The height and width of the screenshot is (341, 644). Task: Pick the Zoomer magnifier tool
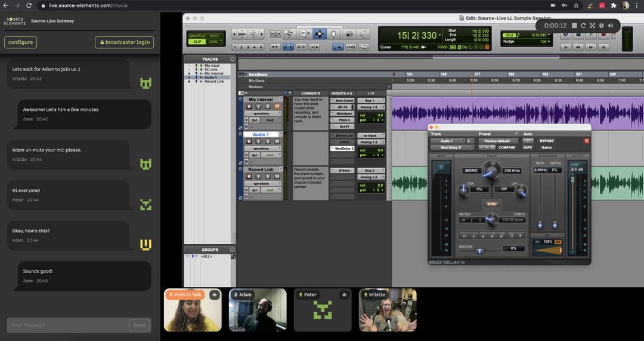point(290,34)
